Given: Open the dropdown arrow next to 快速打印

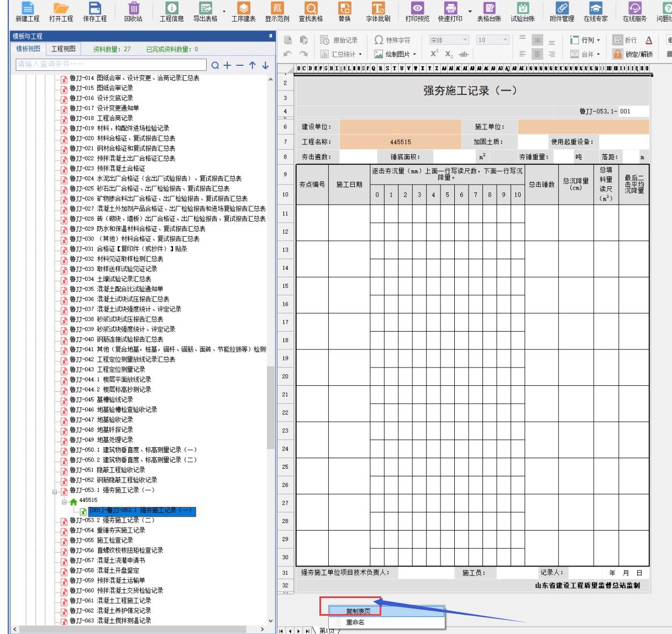Looking at the screenshot, I should [470, 11].
